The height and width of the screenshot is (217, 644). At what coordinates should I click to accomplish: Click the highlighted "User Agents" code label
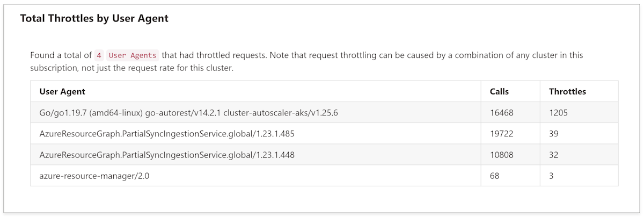(x=133, y=55)
